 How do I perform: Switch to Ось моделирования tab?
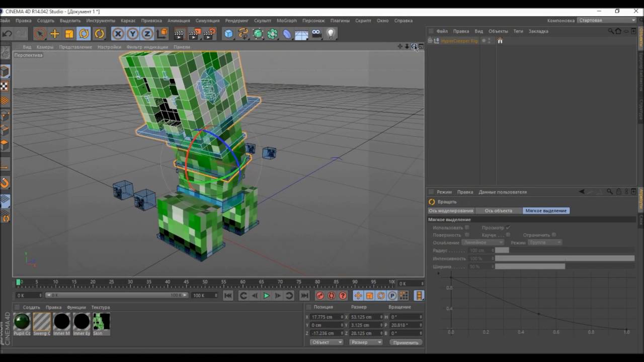tap(451, 211)
